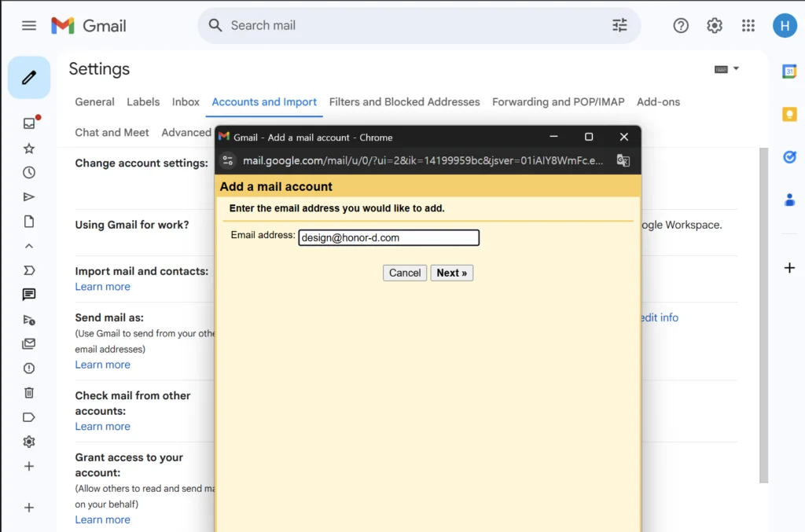
Task: Open the main menu hamburger icon
Action: [29, 25]
